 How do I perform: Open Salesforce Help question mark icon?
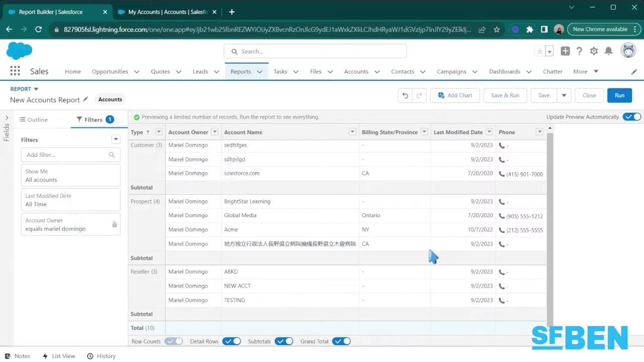tap(579, 51)
